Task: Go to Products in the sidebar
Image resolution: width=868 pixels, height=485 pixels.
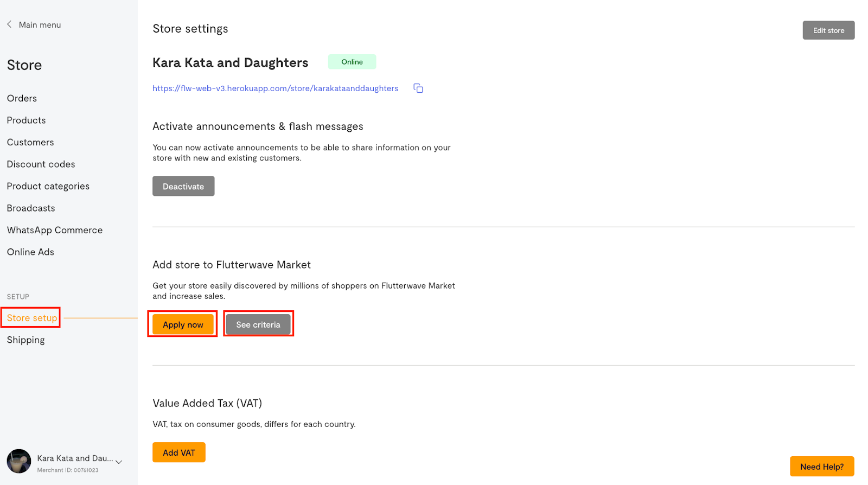Action: (26, 120)
